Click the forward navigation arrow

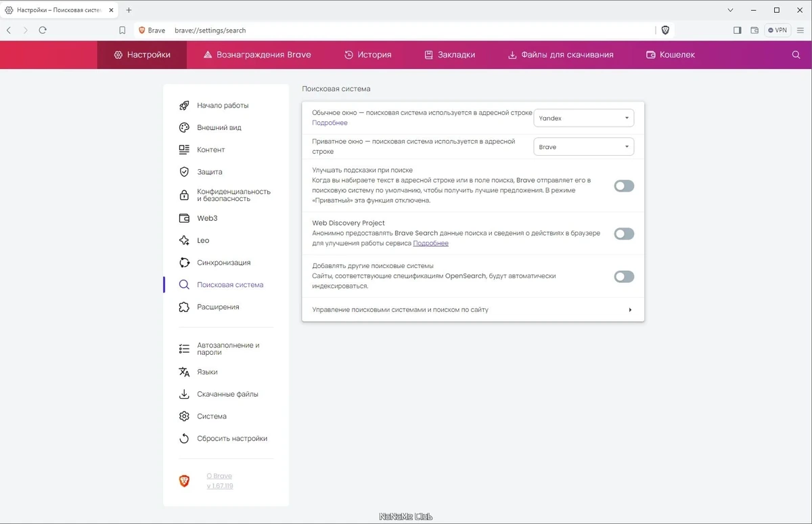coord(26,30)
